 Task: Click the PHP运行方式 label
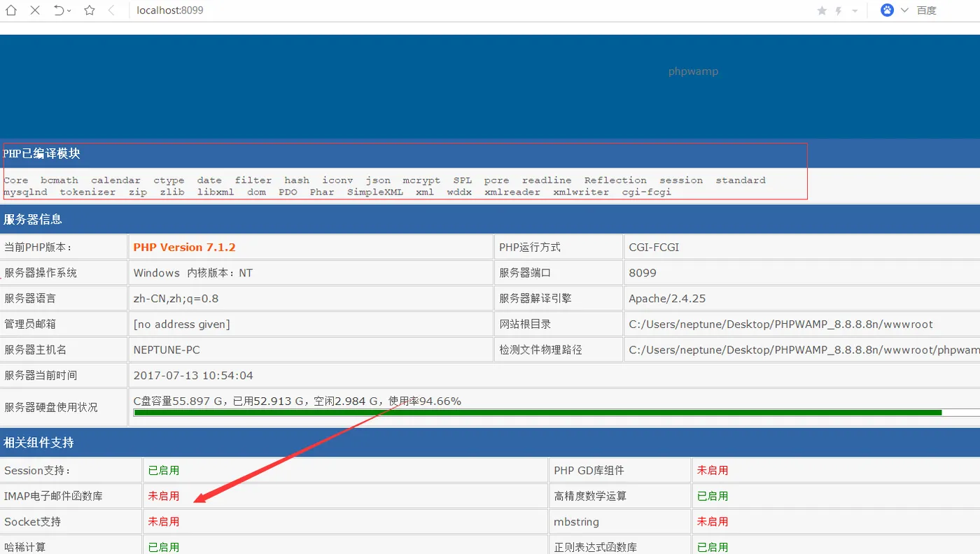coord(530,248)
